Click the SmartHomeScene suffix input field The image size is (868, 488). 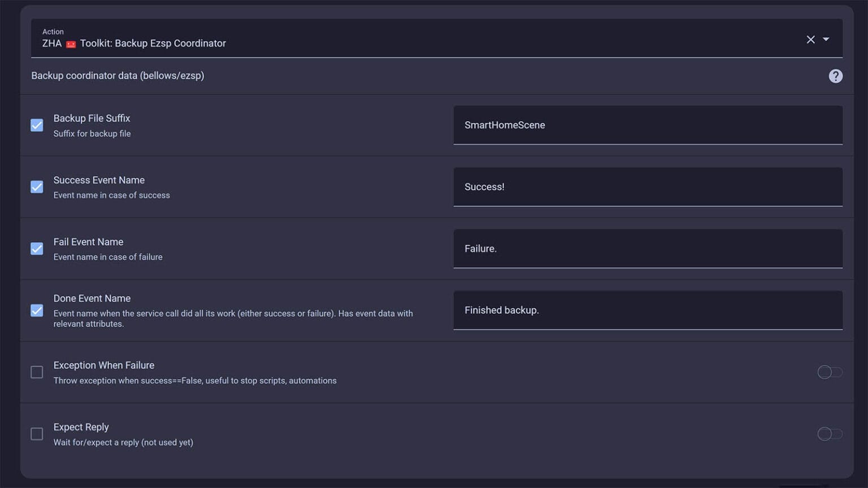click(x=648, y=125)
